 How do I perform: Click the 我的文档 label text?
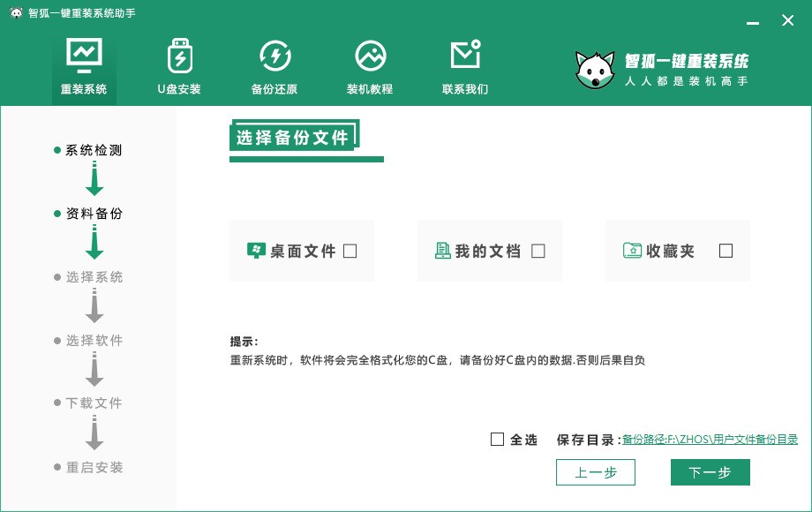coord(487,251)
